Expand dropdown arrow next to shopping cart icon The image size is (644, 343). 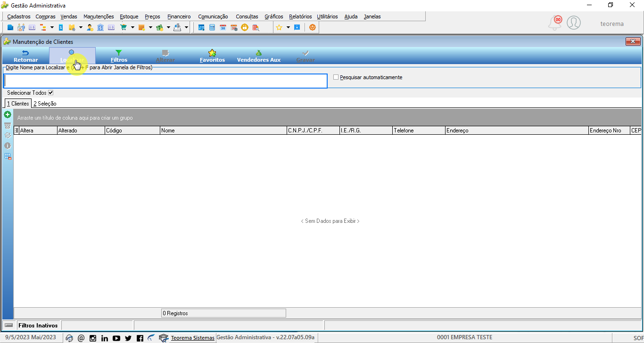[x=132, y=27]
